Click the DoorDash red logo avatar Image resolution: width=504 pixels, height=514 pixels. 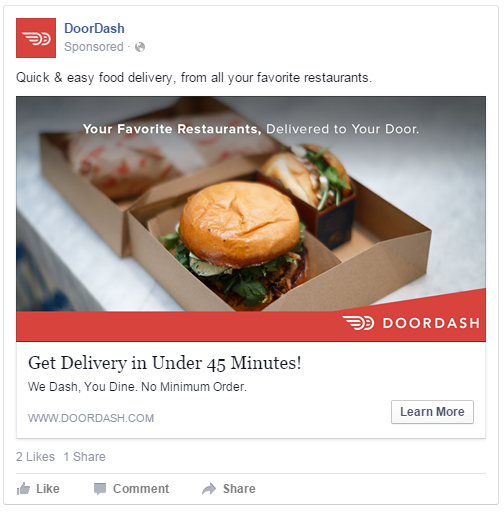tap(36, 38)
